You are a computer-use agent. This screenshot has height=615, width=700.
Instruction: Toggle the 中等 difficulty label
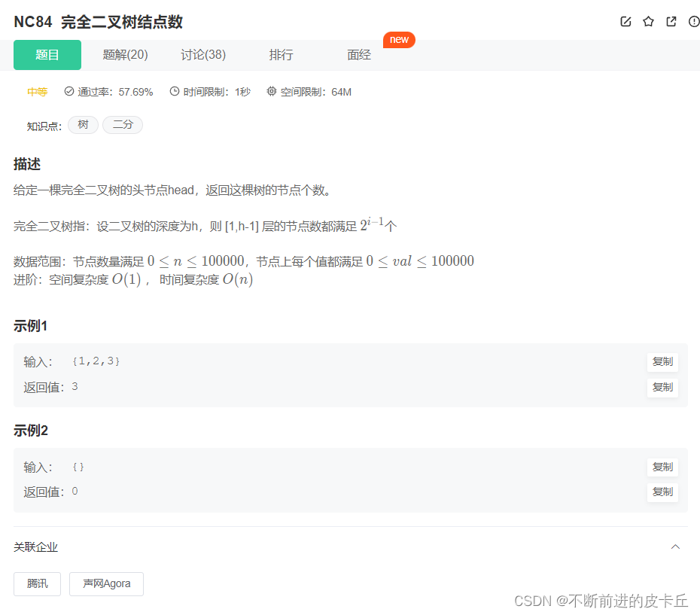click(37, 91)
